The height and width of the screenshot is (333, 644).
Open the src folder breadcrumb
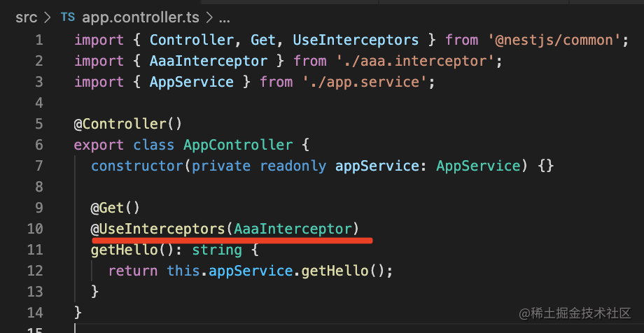[x=26, y=17]
